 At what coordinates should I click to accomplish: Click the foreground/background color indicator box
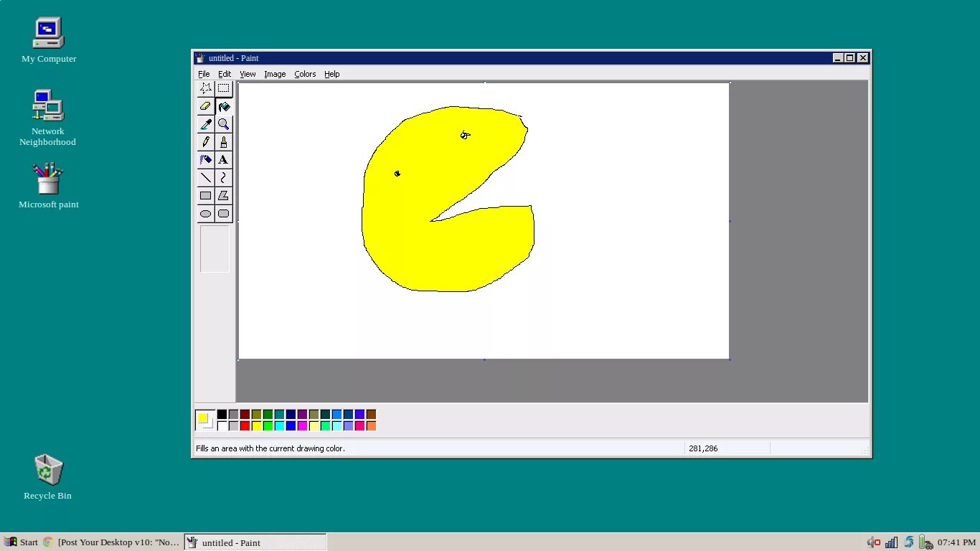coord(204,420)
